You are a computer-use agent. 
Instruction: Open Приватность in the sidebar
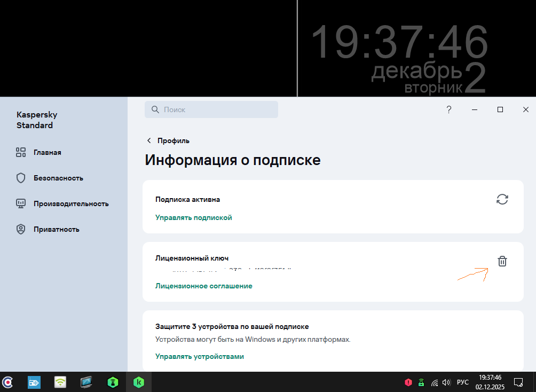[x=57, y=229]
